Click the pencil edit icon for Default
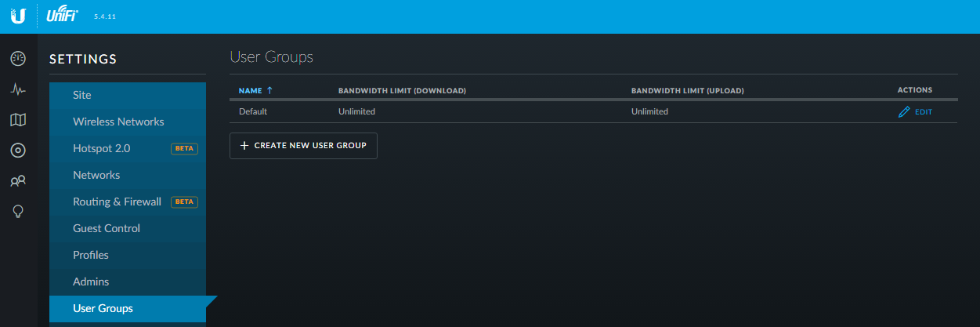Image resolution: width=980 pixels, height=327 pixels. tap(904, 112)
